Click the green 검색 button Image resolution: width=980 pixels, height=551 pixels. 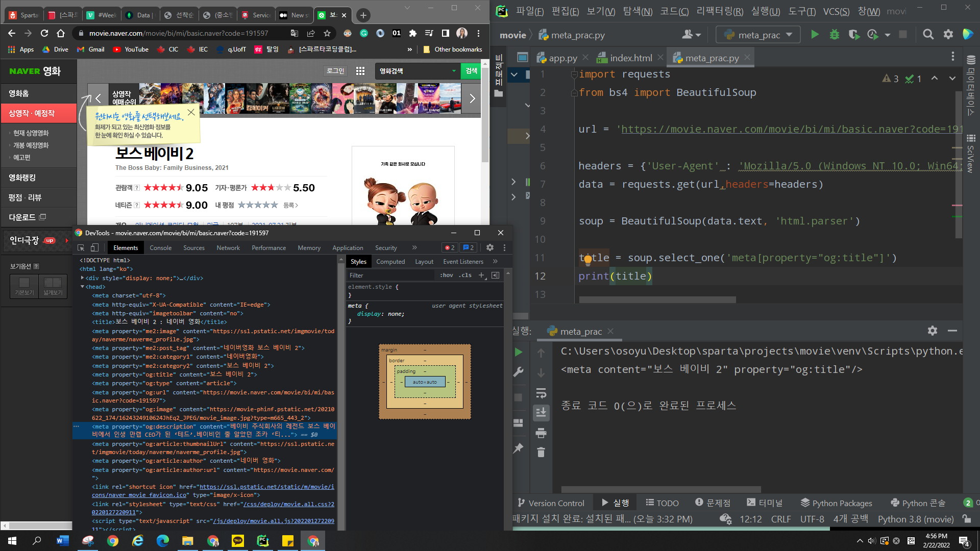coord(471,71)
